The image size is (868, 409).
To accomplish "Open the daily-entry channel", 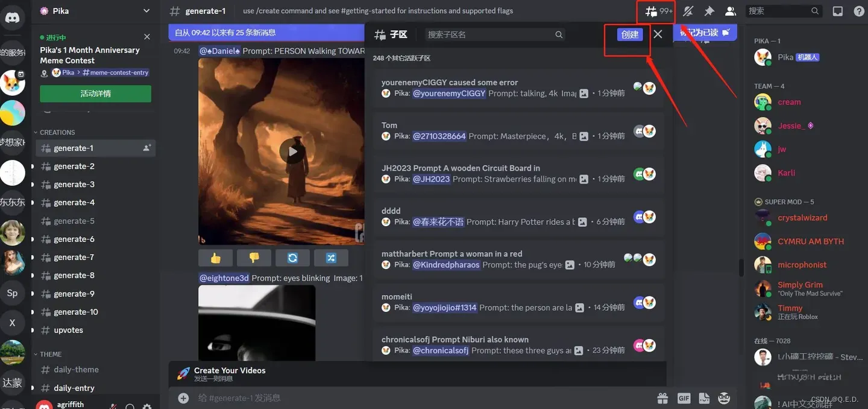I will 96,388.
